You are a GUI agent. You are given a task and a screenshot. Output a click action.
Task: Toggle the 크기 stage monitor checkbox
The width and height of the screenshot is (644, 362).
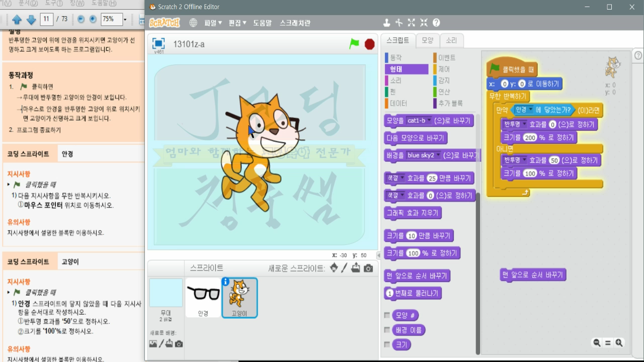[387, 344]
